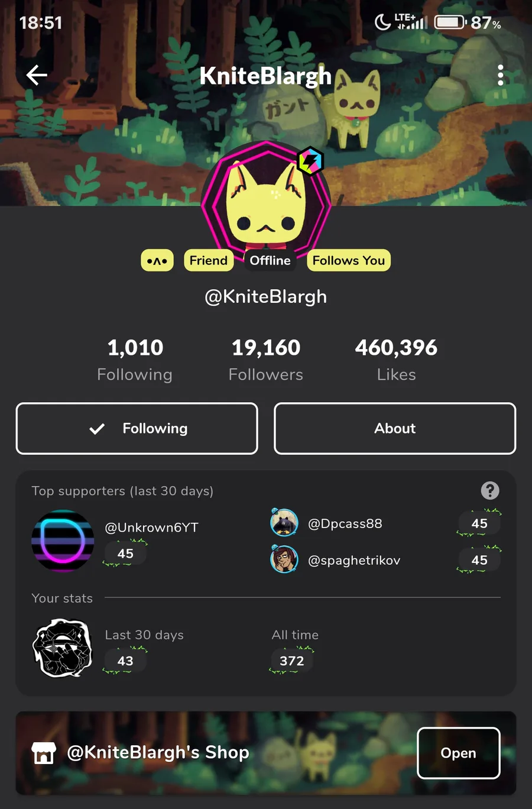View the 19,160 Followers list
The height and width of the screenshot is (809, 532).
coord(266,359)
